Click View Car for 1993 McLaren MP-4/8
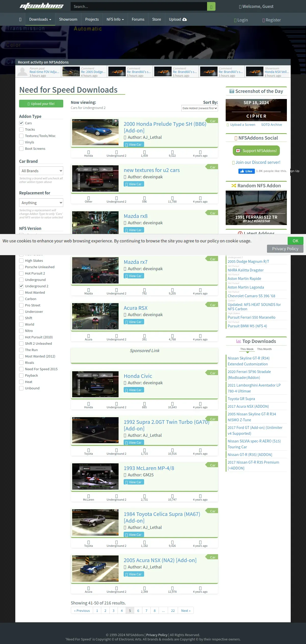This screenshot has height=644, width=306. [x=134, y=482]
